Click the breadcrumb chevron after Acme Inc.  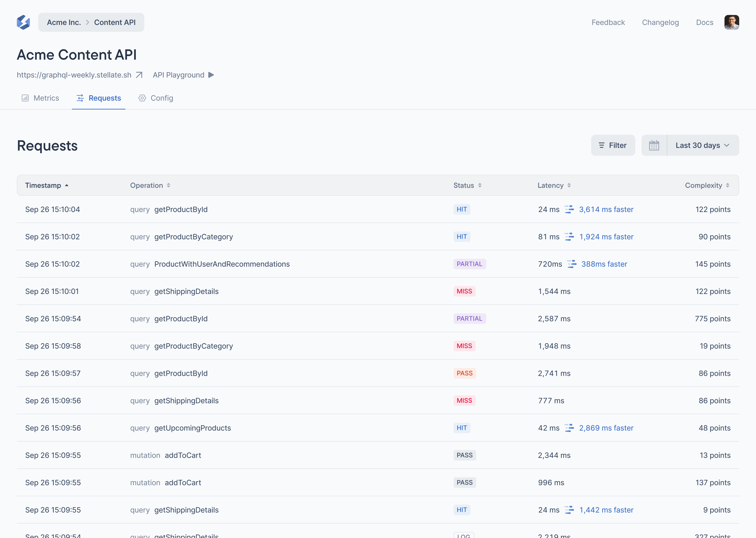click(x=88, y=22)
